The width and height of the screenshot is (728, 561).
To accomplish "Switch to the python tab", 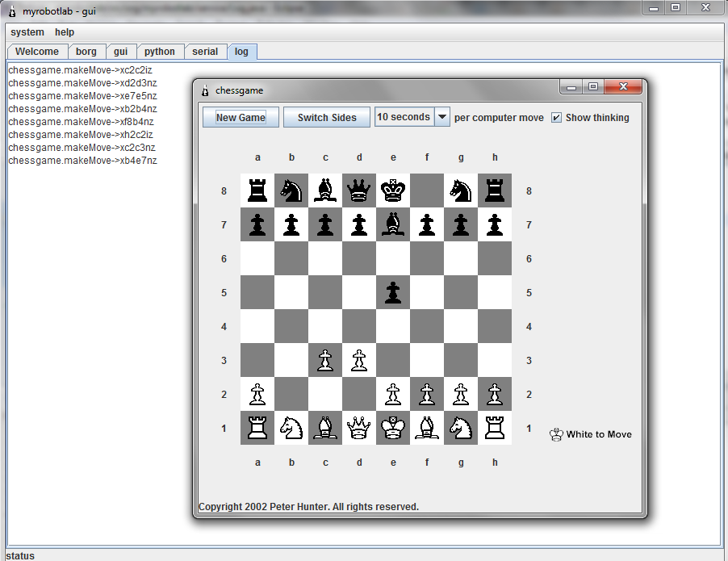I will 160,52.
